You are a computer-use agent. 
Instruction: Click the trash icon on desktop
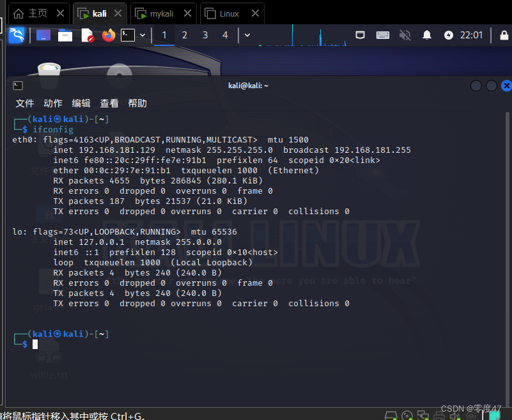[49, 75]
